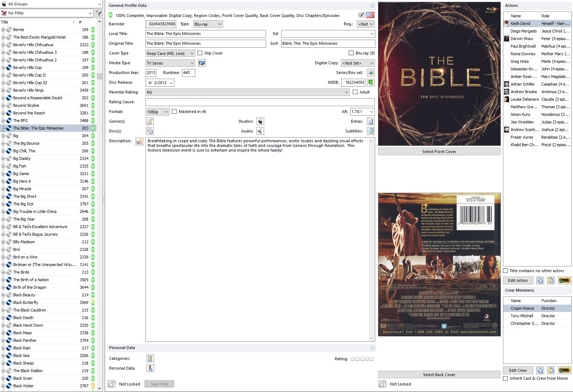Image resolution: width=573 pixels, height=392 pixels.
Task: Open the Type Blu-ray dropdown
Action: click(x=208, y=24)
